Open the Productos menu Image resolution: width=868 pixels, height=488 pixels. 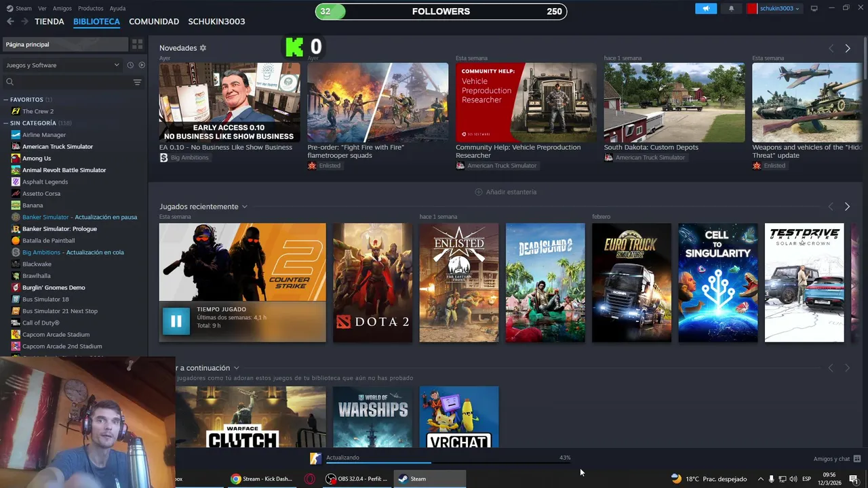[90, 8]
